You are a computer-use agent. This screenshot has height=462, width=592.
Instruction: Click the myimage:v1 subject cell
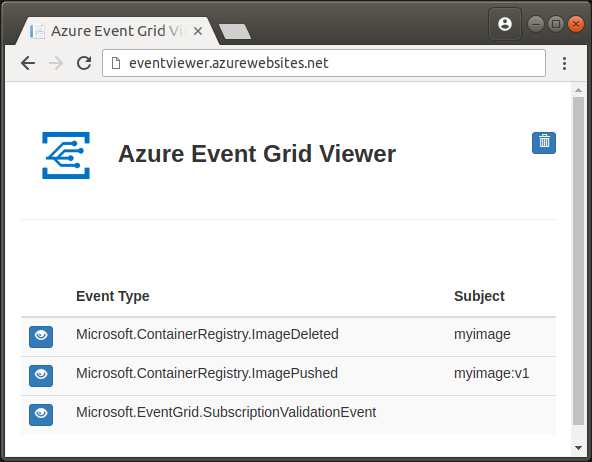click(x=492, y=373)
